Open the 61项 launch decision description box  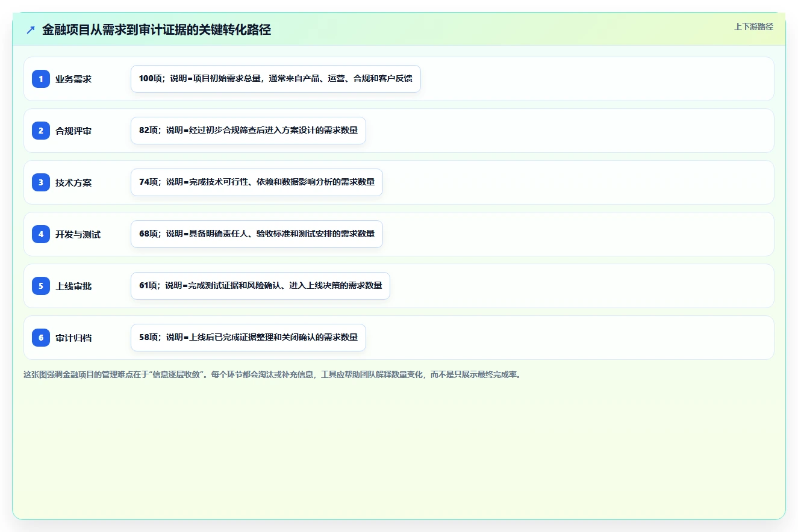pos(260,286)
